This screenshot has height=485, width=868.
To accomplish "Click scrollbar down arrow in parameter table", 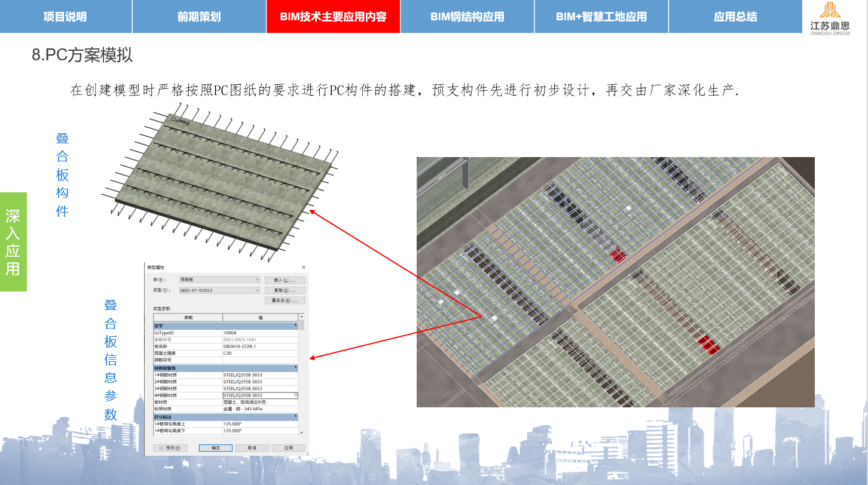I will (x=302, y=432).
